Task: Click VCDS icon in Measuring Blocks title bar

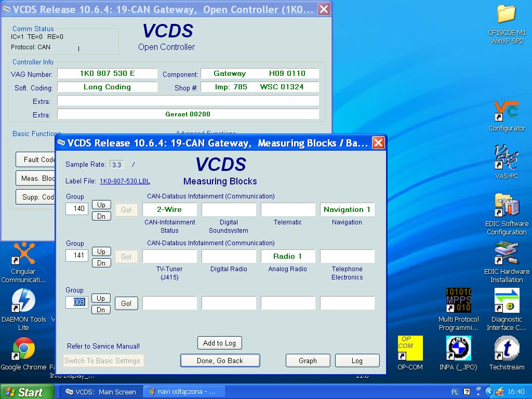Action: tap(61, 142)
